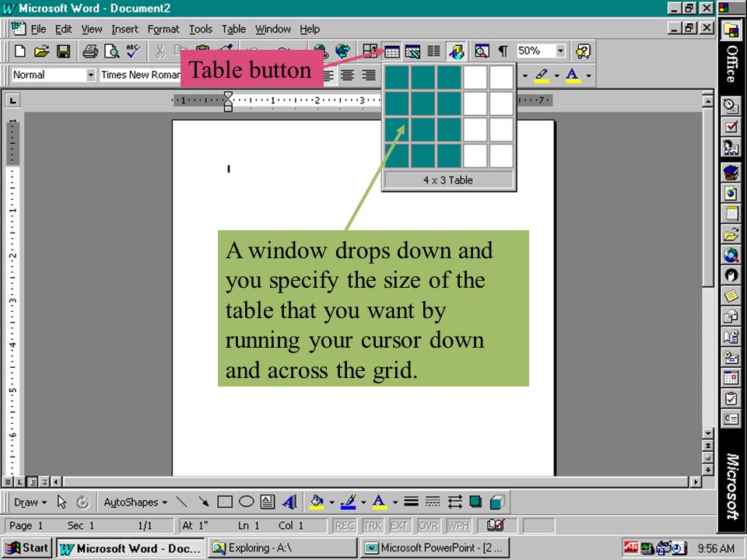Apply the Fill Color paint bucket
This screenshot has height=560, width=747.
[x=317, y=502]
